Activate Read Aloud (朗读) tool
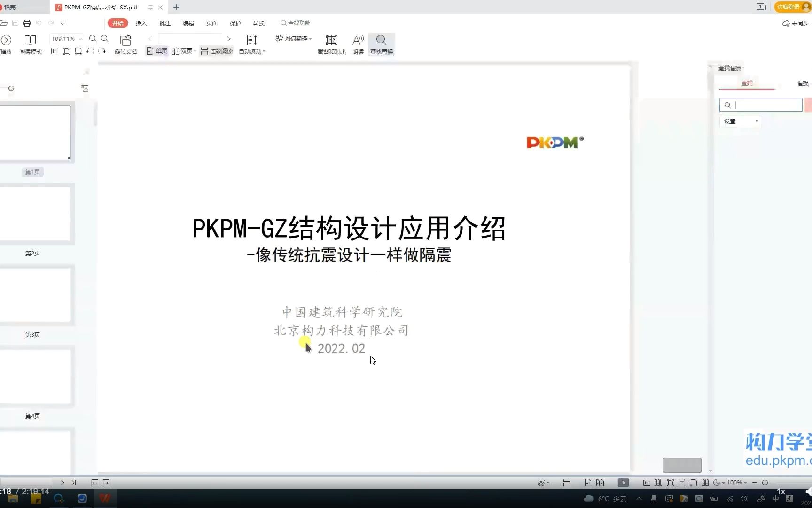This screenshot has height=508, width=812. pyautogui.click(x=358, y=45)
